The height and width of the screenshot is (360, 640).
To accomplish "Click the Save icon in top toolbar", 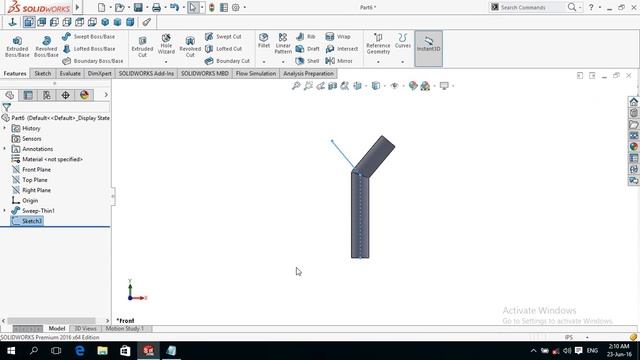I will [138, 7].
